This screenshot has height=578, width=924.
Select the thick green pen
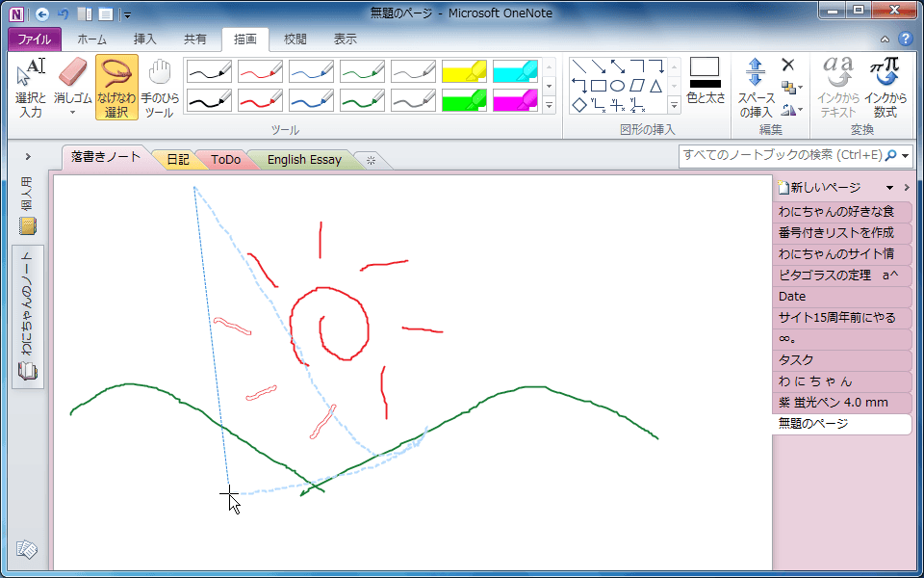click(x=363, y=100)
